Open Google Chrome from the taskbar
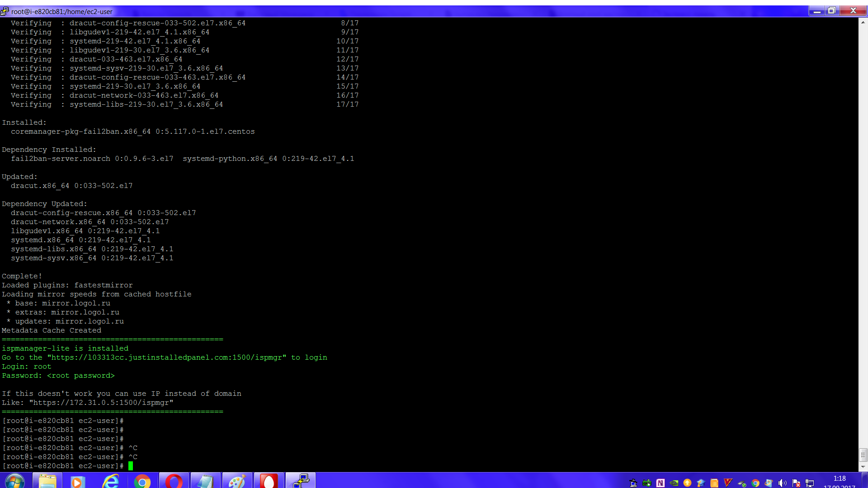This screenshot has width=868, height=488. pos(142,481)
